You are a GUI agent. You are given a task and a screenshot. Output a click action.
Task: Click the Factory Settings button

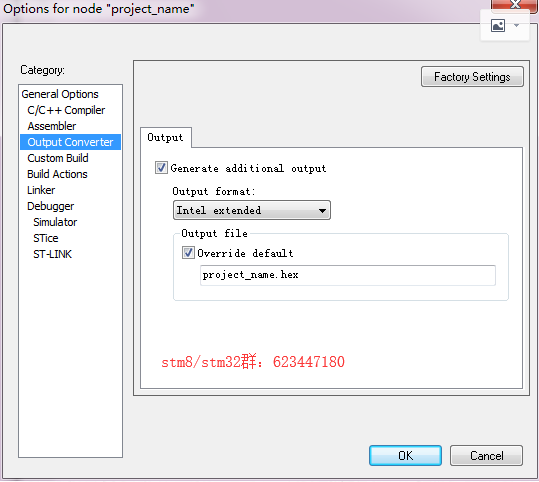tap(472, 77)
